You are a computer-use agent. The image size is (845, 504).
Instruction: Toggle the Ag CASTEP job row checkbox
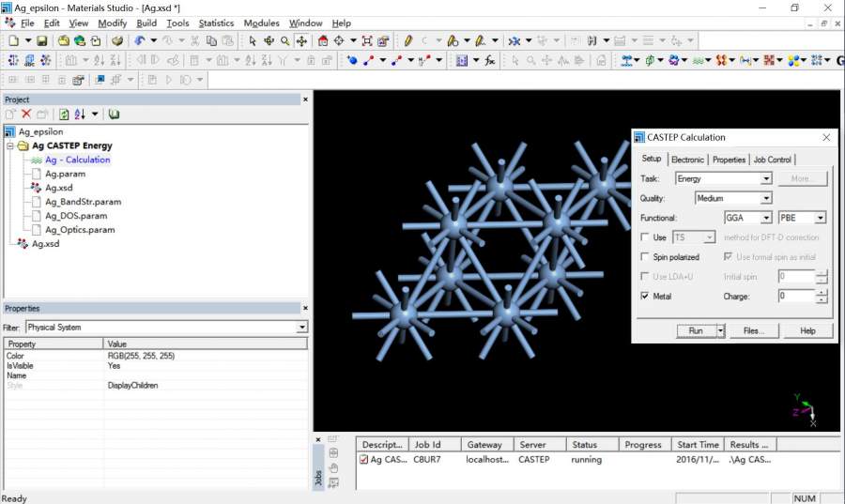pyautogui.click(x=363, y=459)
